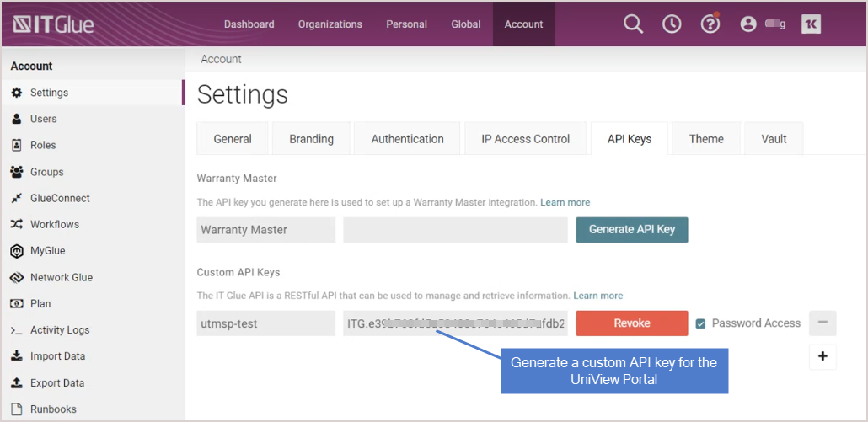Screen dimensions: 868x422
Task: Click the Export Data upload icon
Action: tap(17, 382)
